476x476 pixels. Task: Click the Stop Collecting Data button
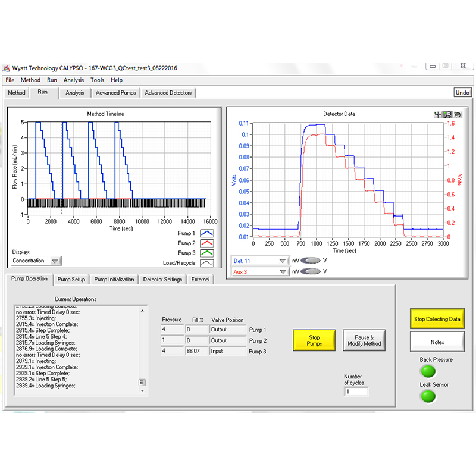click(437, 319)
